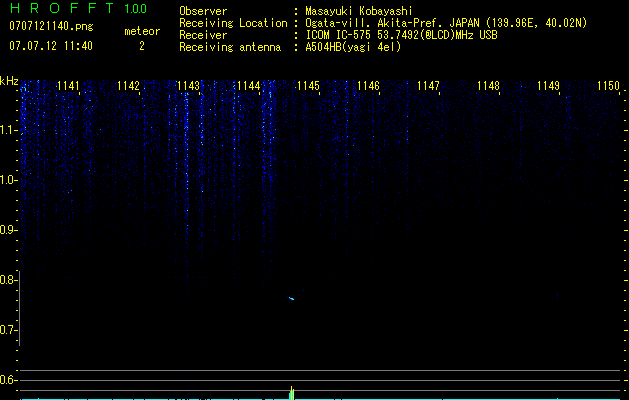
Task: Click the 'Observer' label
Action: coord(203,11)
